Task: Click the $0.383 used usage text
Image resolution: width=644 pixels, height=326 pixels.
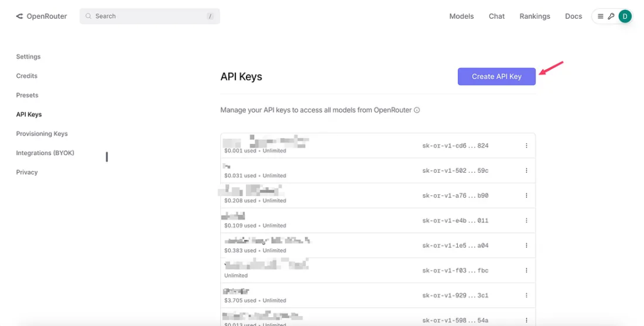Action: tap(240, 251)
